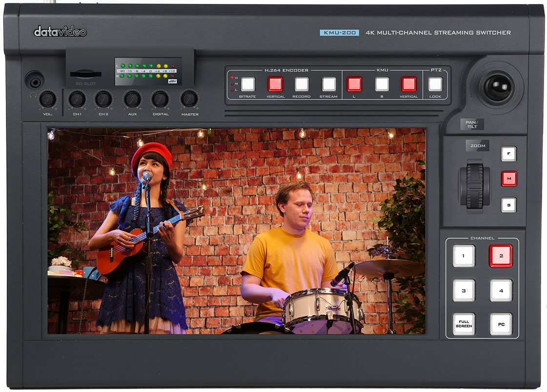Click the SD card slot
Image resolution: width=547 pixels, height=392 pixels.
pyautogui.click(x=86, y=75)
